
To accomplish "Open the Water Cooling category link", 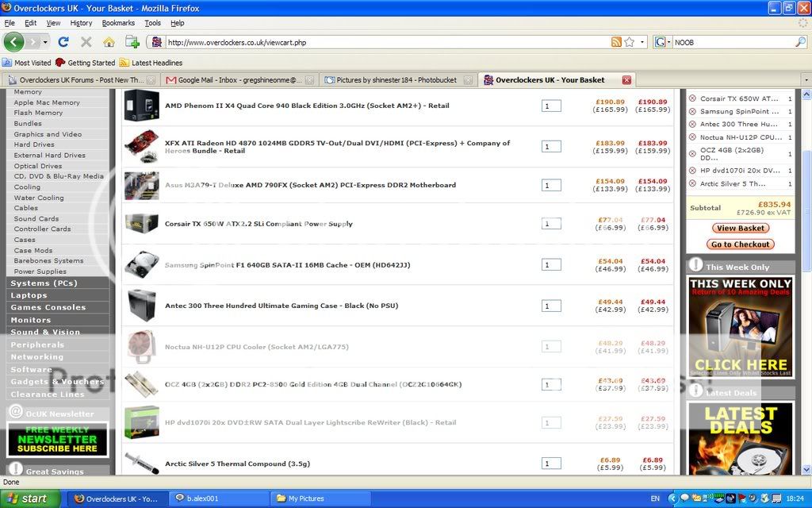I will (39, 198).
